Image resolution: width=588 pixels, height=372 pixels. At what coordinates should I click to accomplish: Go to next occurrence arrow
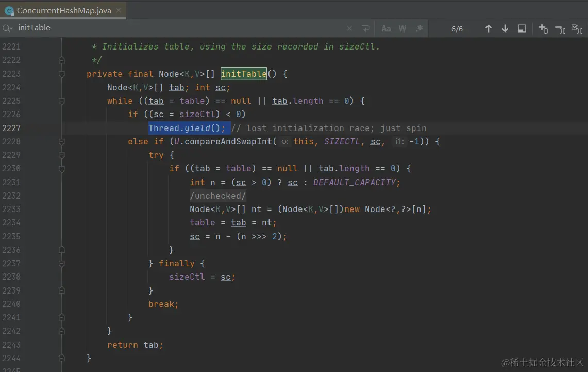click(505, 28)
